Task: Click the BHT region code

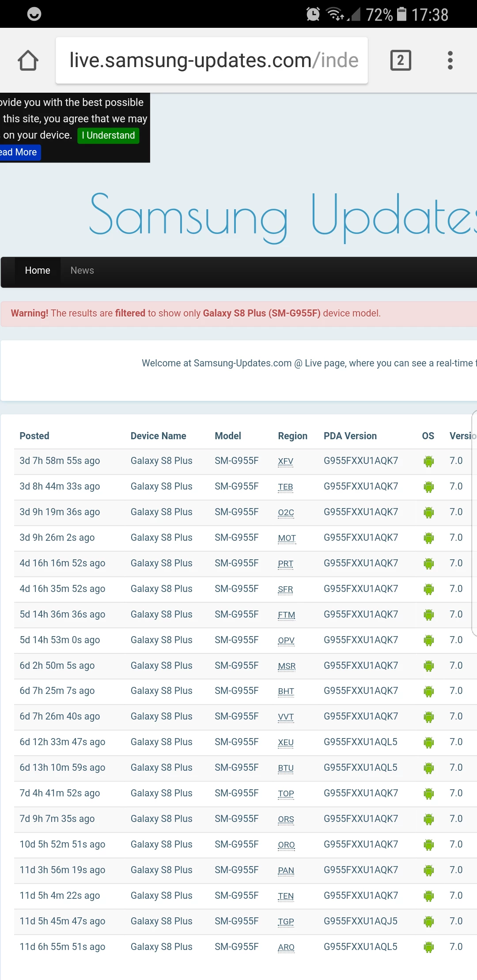Action: point(286,691)
